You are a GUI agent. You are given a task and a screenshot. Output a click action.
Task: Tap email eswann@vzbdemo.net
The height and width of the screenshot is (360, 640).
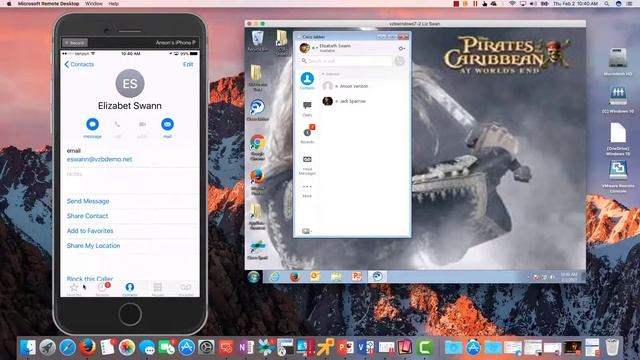point(99,159)
